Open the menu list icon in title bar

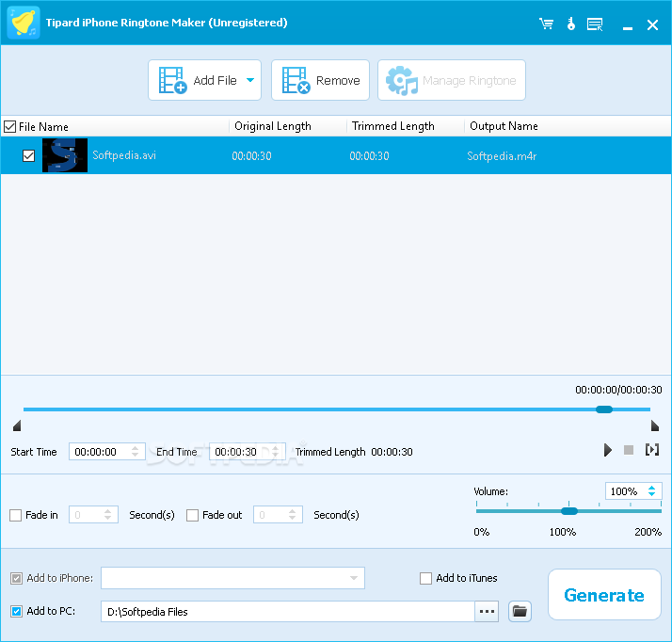coord(595,24)
